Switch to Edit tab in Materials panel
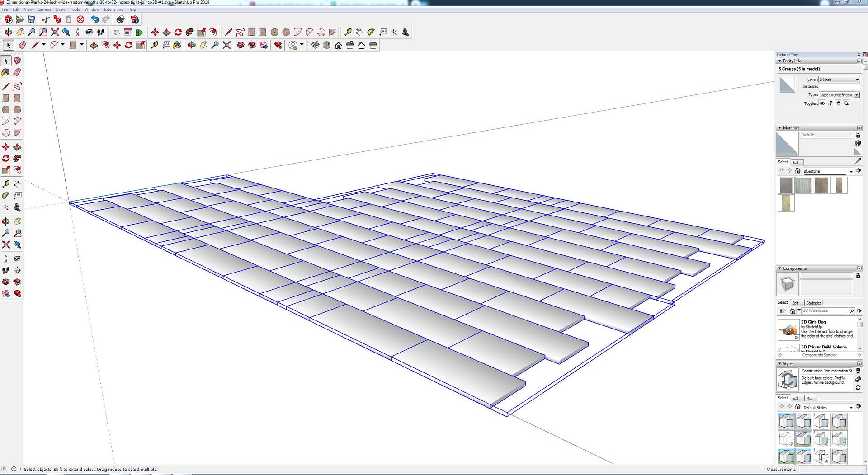Screen dimensions: 868x475 tap(795, 162)
